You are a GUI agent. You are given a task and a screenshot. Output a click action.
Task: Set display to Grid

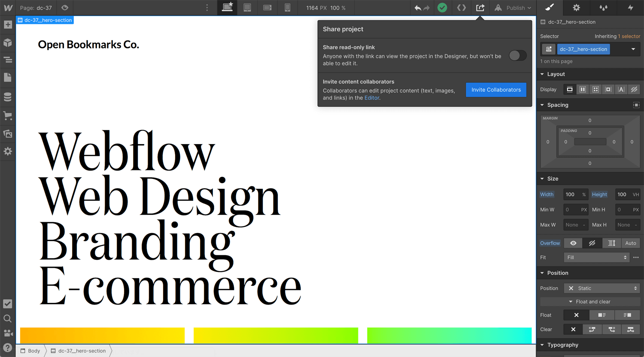tap(595, 89)
